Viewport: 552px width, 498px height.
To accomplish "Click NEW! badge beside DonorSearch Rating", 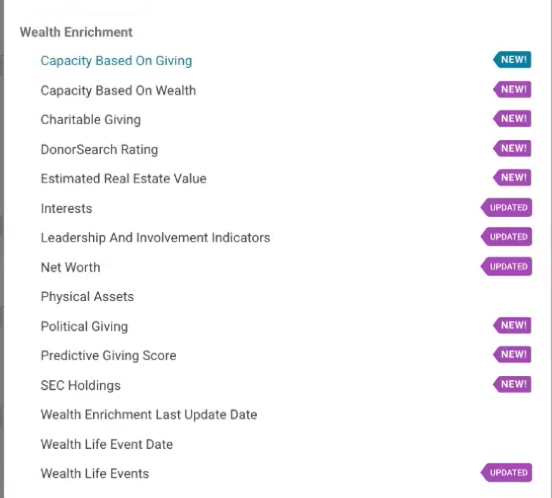I will [x=512, y=148].
